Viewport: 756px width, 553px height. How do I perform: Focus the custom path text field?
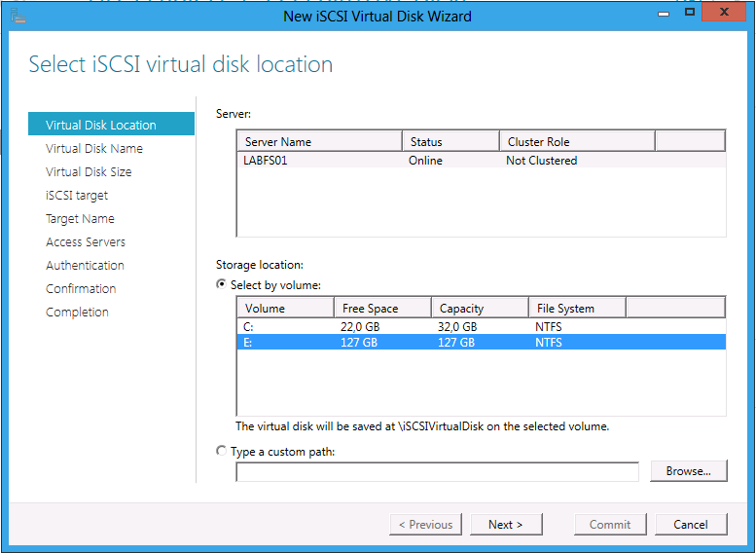pyautogui.click(x=437, y=471)
